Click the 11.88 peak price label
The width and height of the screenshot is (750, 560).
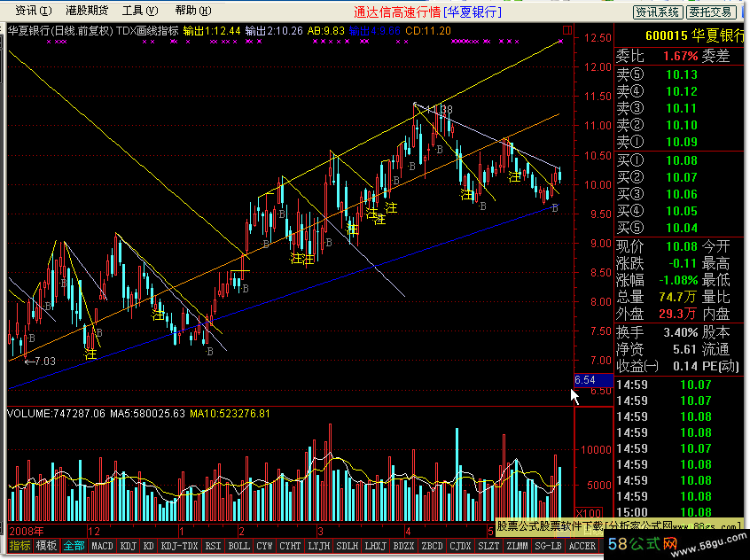pos(440,110)
